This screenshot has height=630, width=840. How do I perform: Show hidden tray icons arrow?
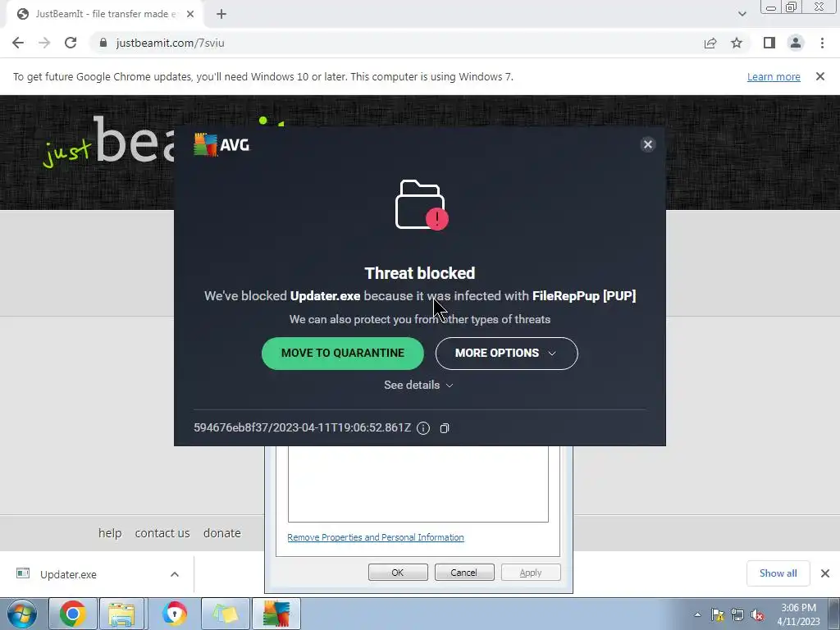[x=697, y=614]
